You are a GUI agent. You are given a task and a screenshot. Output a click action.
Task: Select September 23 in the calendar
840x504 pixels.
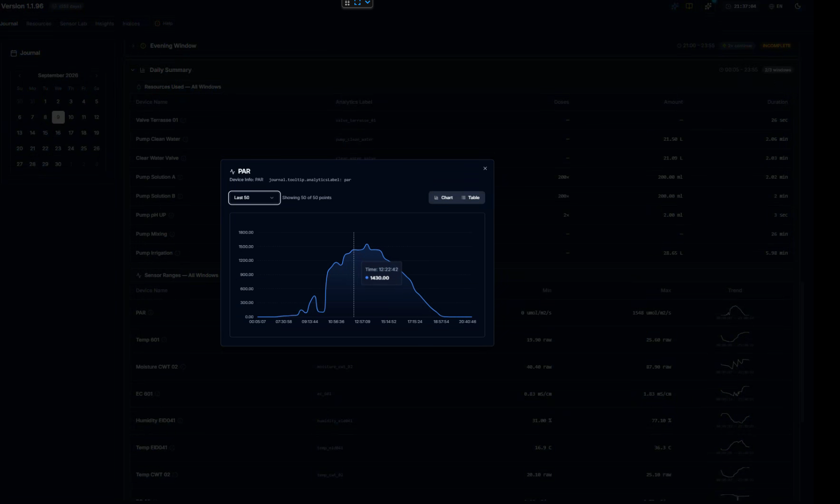click(x=58, y=148)
